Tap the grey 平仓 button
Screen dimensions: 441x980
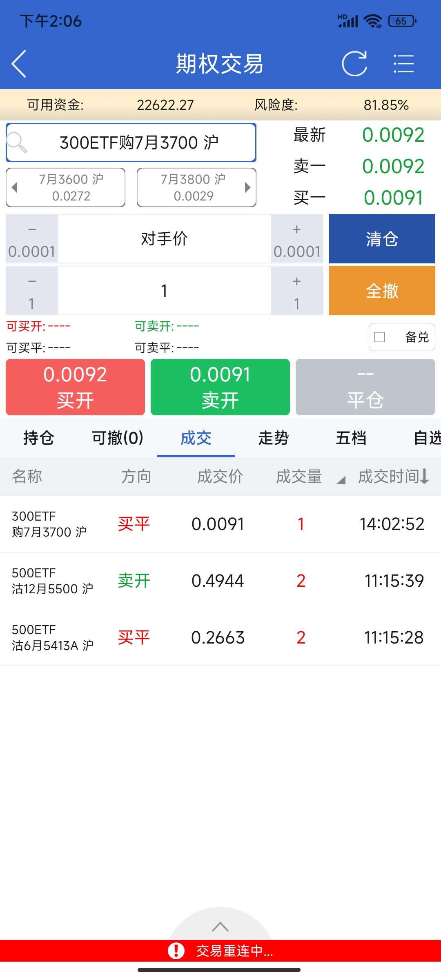tap(365, 387)
